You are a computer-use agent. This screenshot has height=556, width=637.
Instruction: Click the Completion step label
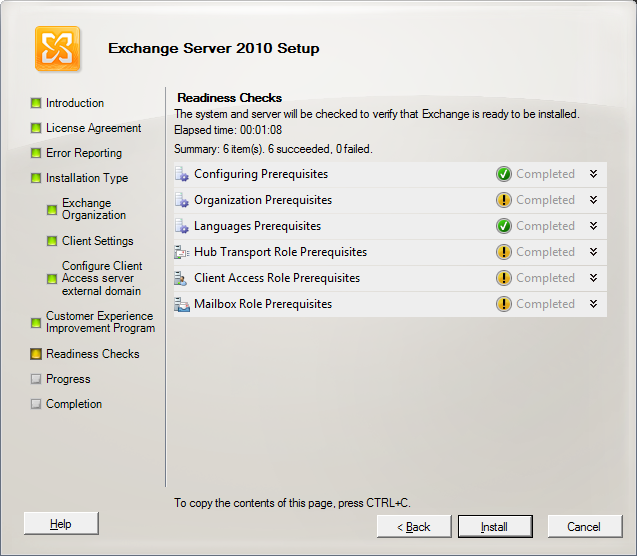pos(74,404)
